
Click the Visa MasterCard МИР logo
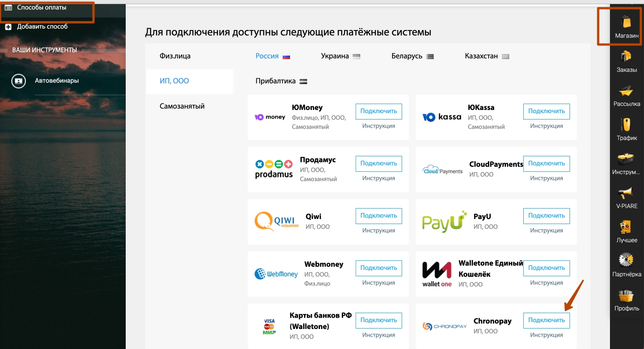pos(270,327)
